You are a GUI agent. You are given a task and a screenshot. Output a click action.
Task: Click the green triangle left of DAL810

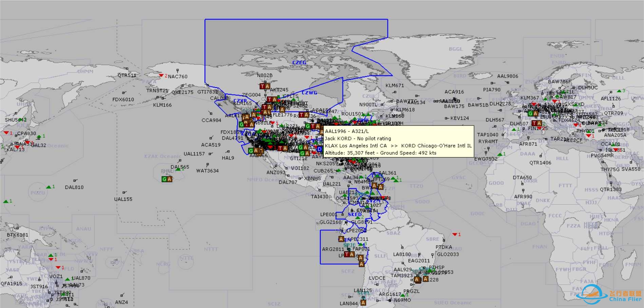(x=49, y=187)
